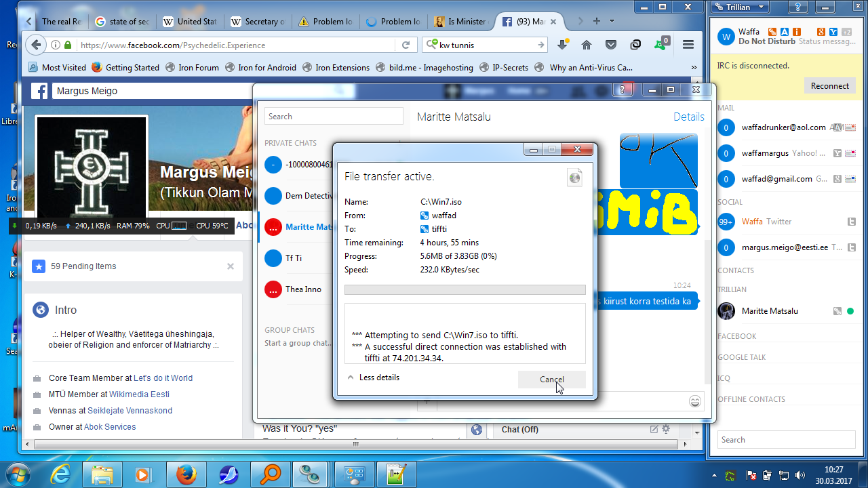
Task: Open the Firefox hamburger menu
Action: pyautogui.click(x=688, y=45)
